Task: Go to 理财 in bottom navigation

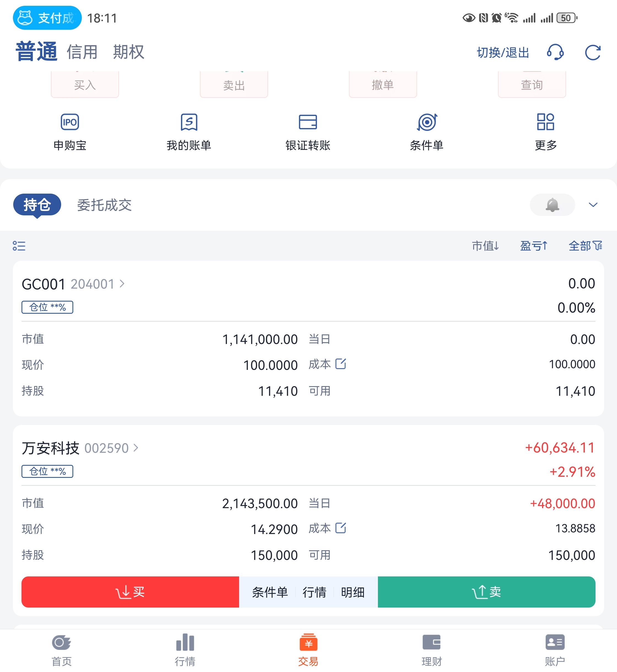Action: point(432,650)
